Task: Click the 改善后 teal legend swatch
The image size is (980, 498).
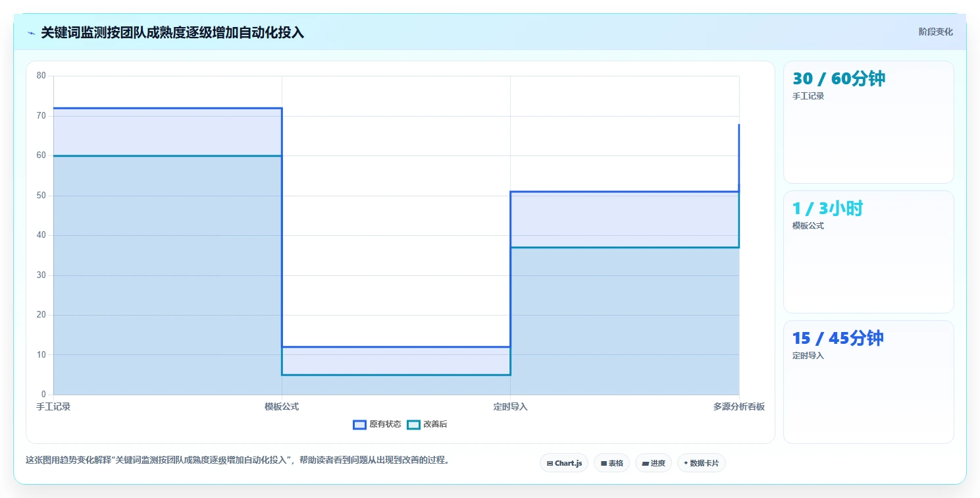Action: pos(413,425)
